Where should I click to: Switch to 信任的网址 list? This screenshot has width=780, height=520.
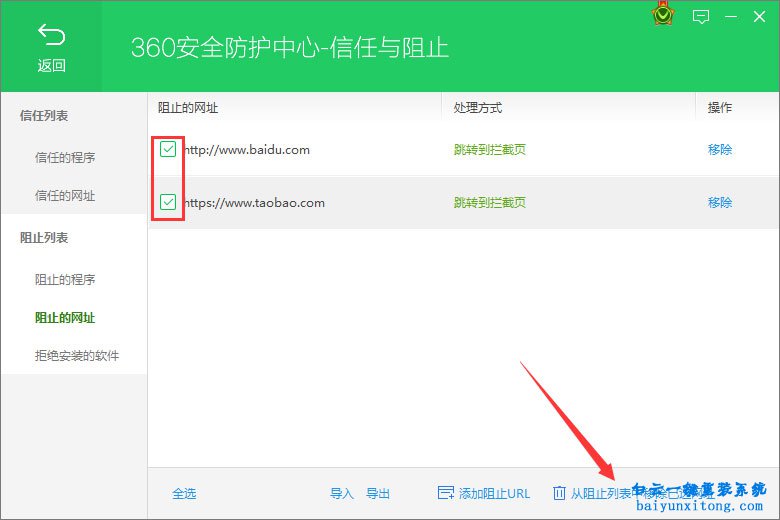(x=65, y=196)
